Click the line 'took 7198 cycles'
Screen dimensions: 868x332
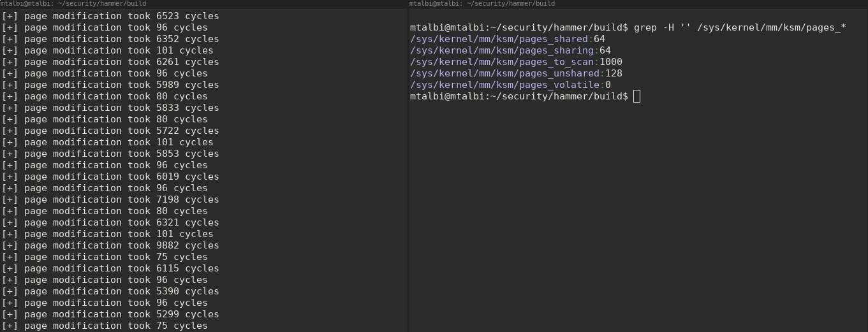[110, 199]
